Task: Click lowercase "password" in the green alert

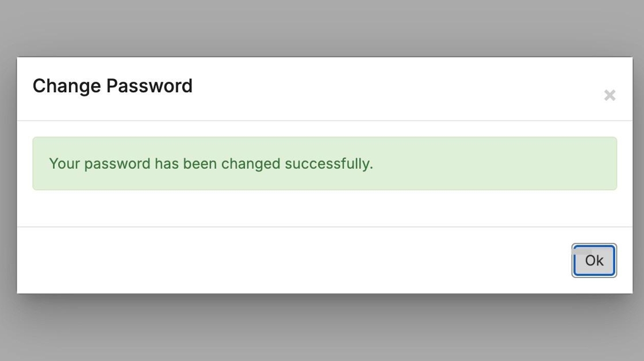Action: point(117,164)
